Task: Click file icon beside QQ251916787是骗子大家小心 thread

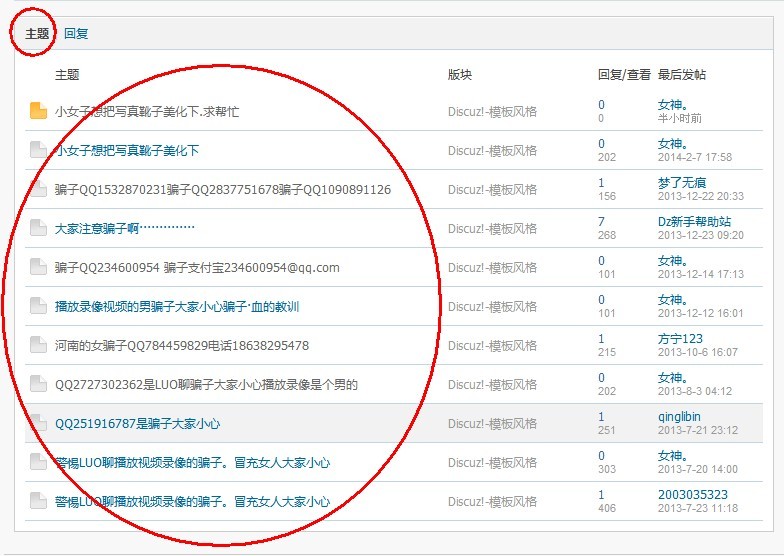Action: 38,423
